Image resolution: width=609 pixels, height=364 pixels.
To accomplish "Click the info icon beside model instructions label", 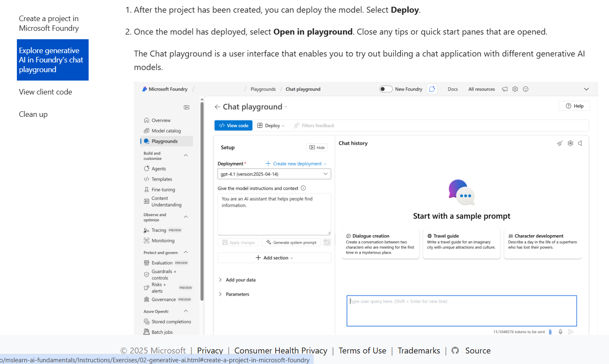I will [303, 188].
